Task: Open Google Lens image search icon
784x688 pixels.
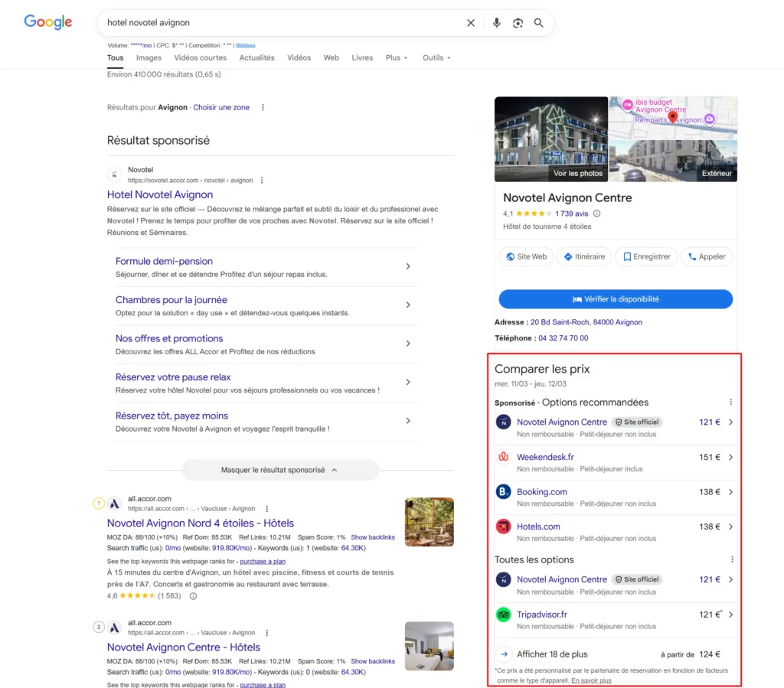Action: pyautogui.click(x=518, y=23)
